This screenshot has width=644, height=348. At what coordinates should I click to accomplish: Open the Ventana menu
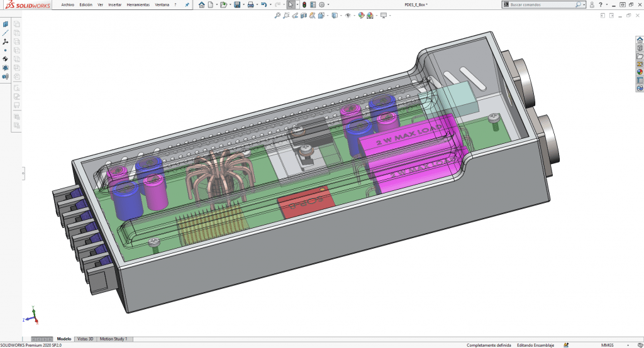point(162,5)
